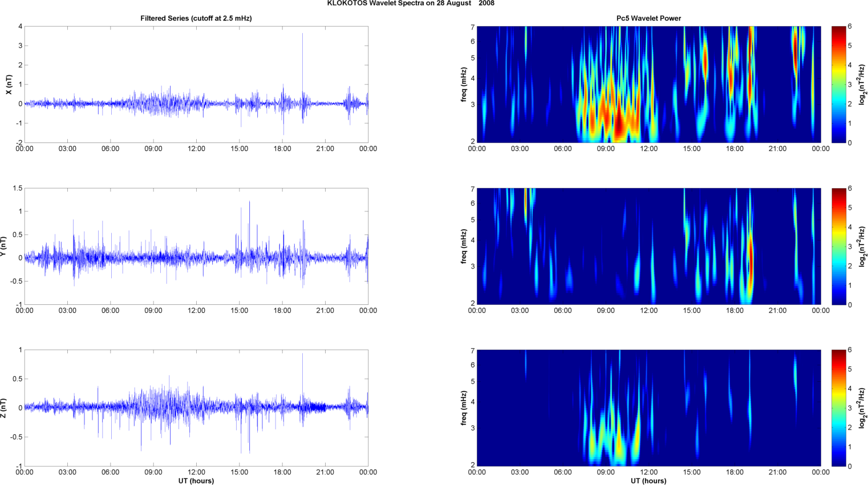Click the "X (nT)" axis label

[9, 84]
